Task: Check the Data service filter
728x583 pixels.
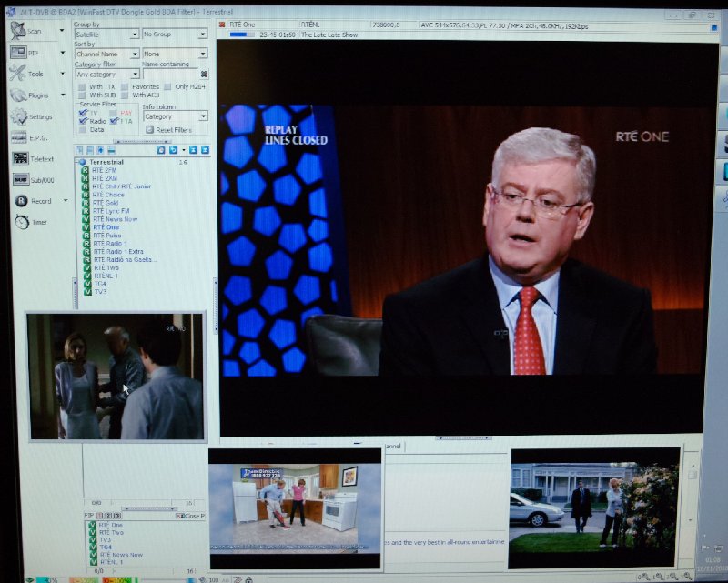Action: coord(82,129)
